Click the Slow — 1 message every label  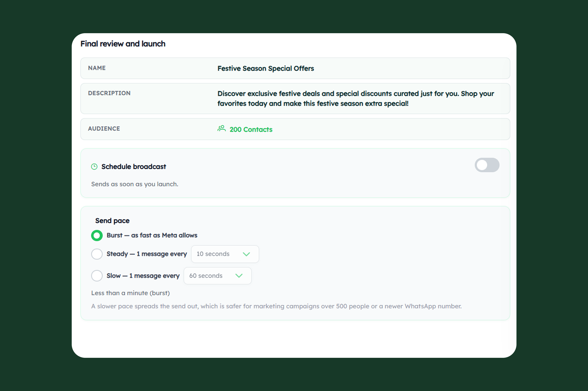coord(143,275)
